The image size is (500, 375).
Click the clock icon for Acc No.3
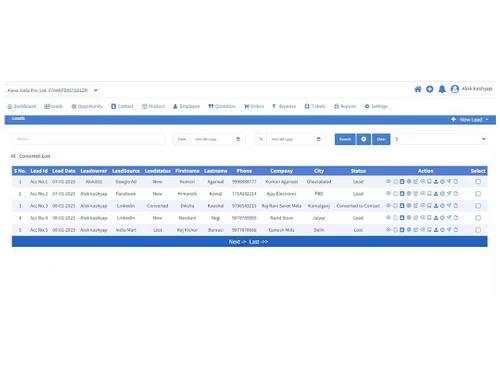[442, 206]
